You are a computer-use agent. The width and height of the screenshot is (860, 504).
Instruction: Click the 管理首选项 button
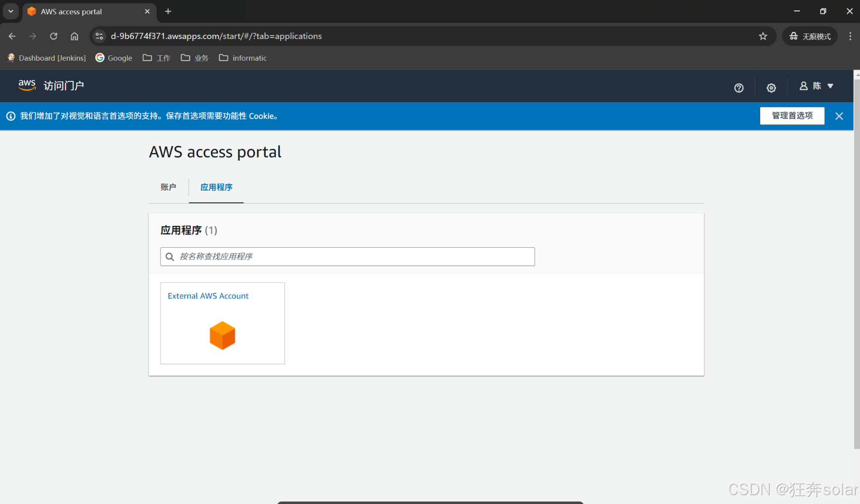coord(792,116)
